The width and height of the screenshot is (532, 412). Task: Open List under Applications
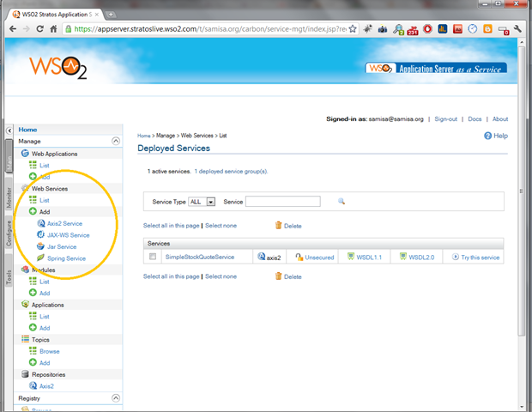pos(45,317)
